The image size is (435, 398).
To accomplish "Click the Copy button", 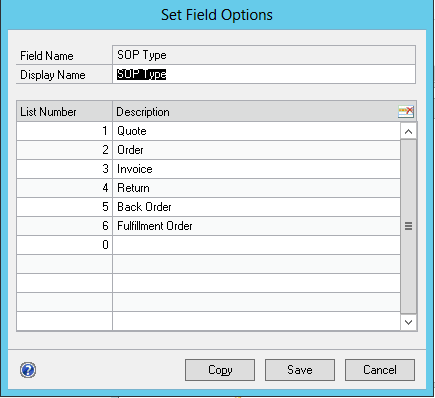I will (x=220, y=370).
